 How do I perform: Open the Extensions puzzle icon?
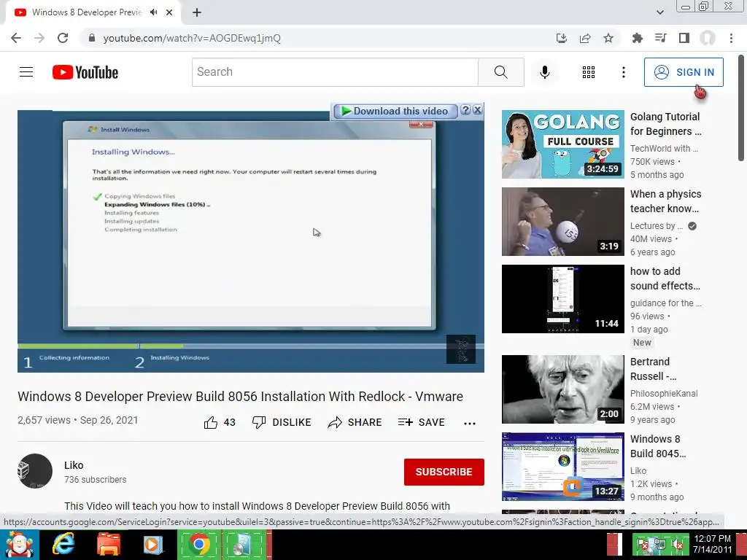[637, 38]
